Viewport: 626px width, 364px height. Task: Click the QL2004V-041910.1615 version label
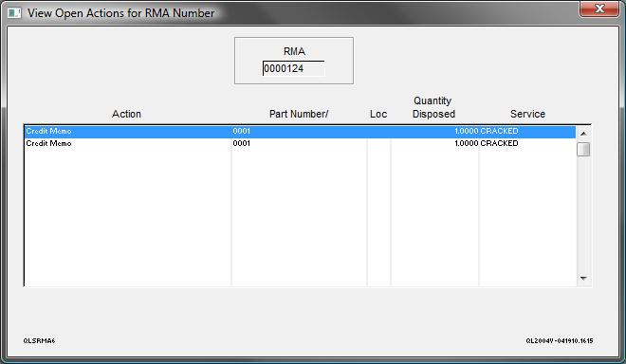coord(560,341)
